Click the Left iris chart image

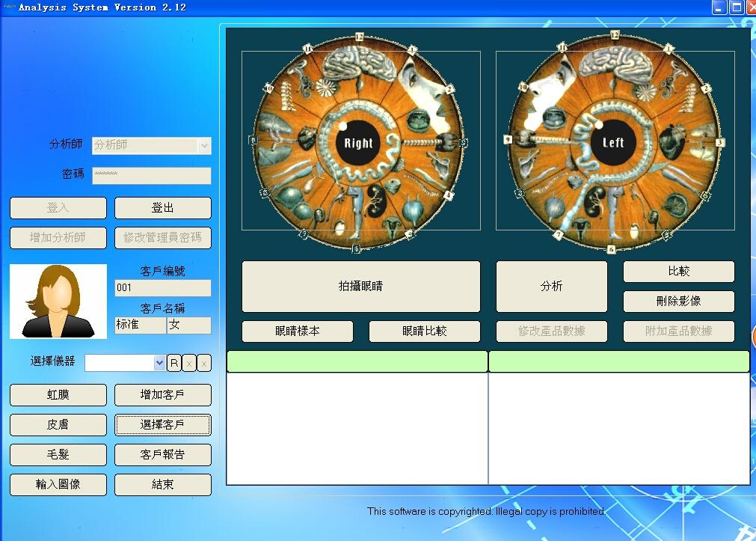tap(613, 142)
